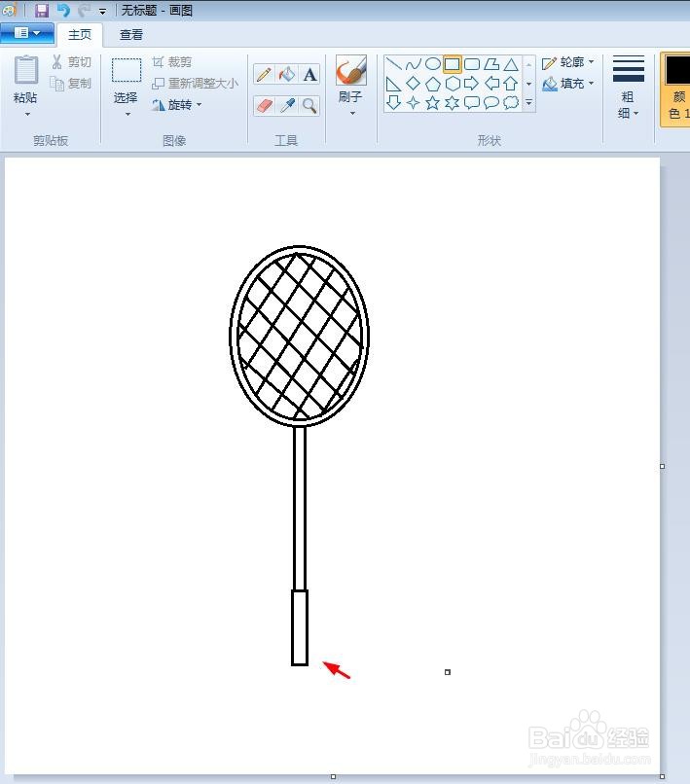The image size is (690, 784).
Task: Save the drawing with the floppy icon
Action: click(x=42, y=10)
